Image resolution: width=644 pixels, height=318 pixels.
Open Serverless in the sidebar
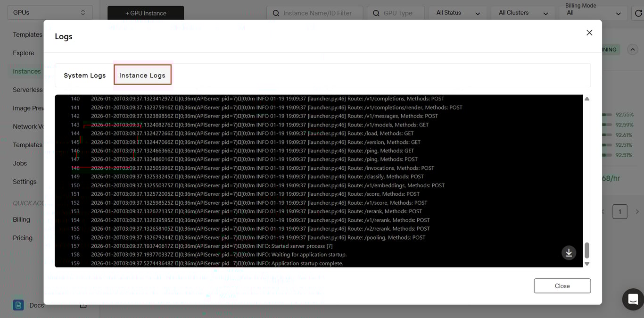click(x=28, y=90)
